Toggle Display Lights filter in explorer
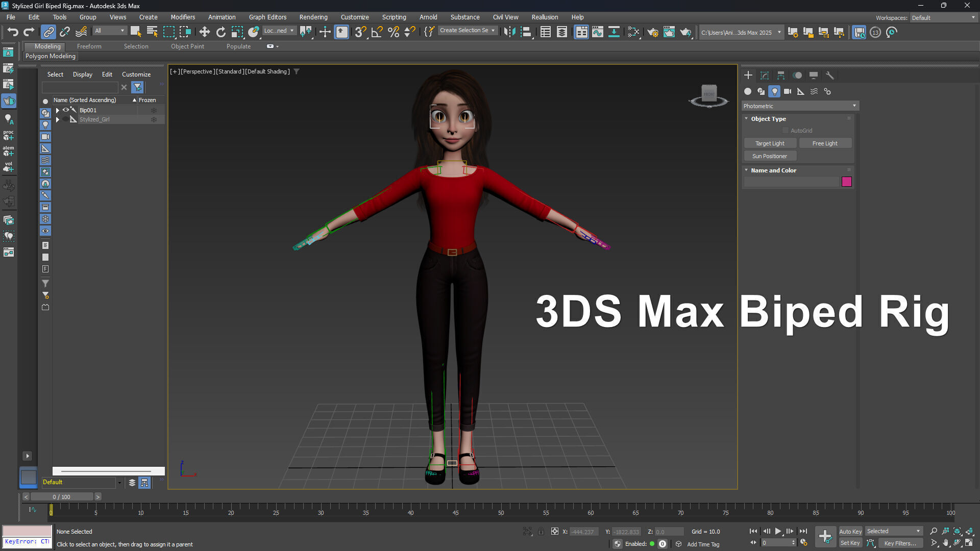 (x=45, y=125)
